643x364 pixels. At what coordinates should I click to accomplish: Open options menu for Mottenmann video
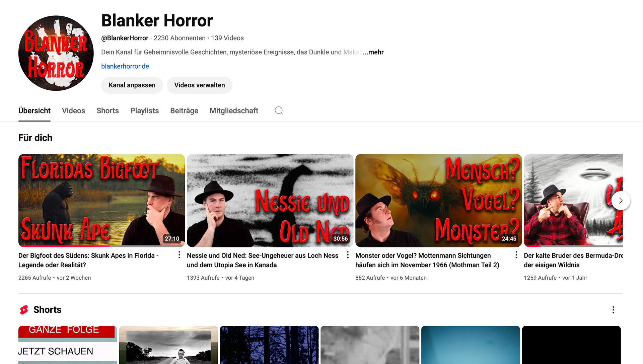coord(516,255)
